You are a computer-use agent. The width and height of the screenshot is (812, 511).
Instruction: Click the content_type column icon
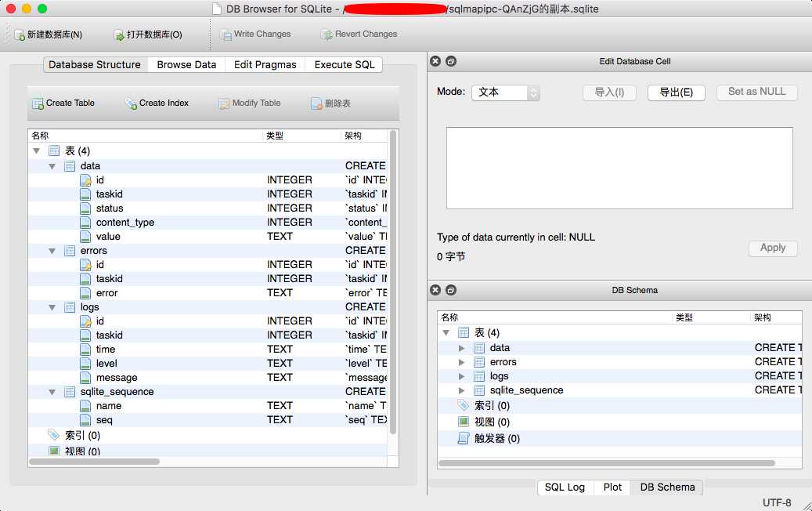click(85, 223)
